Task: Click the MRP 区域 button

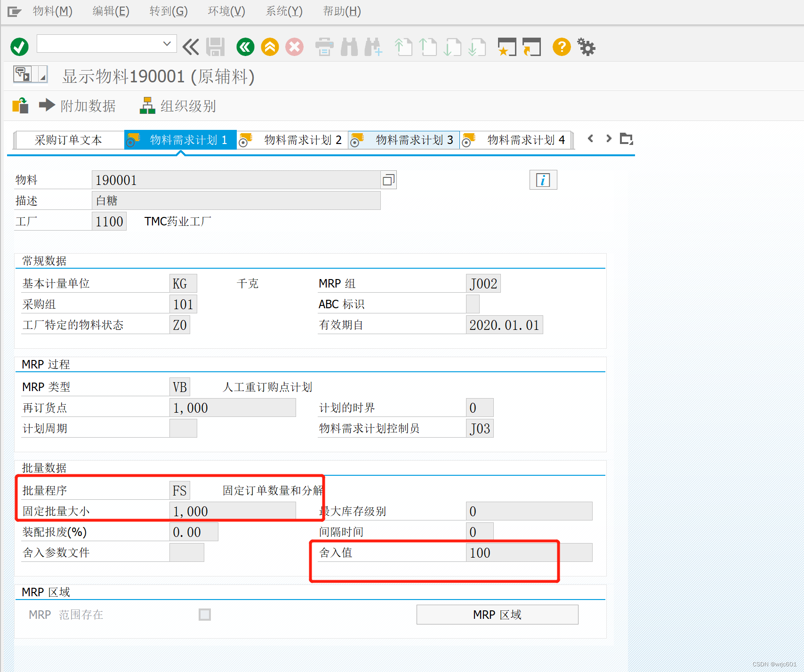Action: coord(498,615)
